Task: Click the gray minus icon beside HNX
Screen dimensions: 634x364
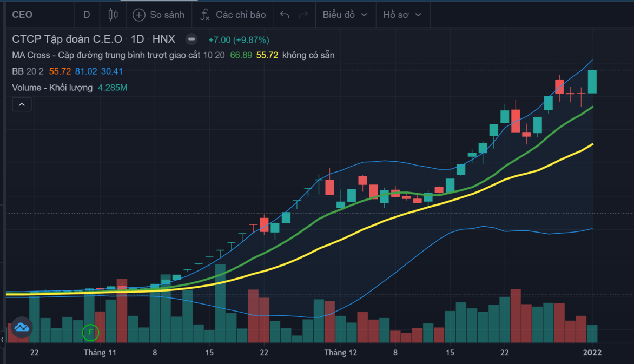Action: (191, 39)
